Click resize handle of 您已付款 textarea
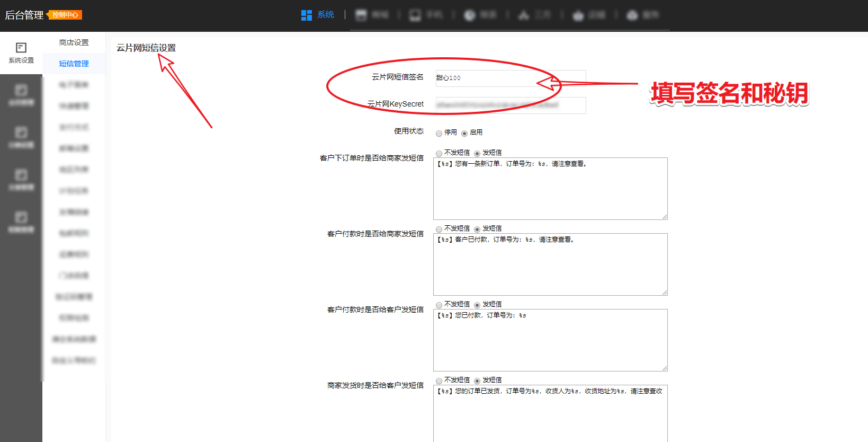Screen dimensions: 868x442 (x=665, y=368)
